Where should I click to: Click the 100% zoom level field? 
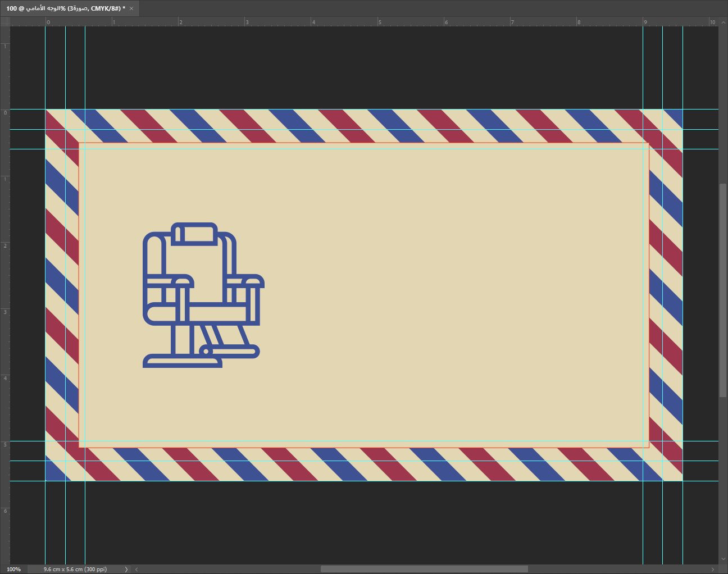pyautogui.click(x=14, y=569)
